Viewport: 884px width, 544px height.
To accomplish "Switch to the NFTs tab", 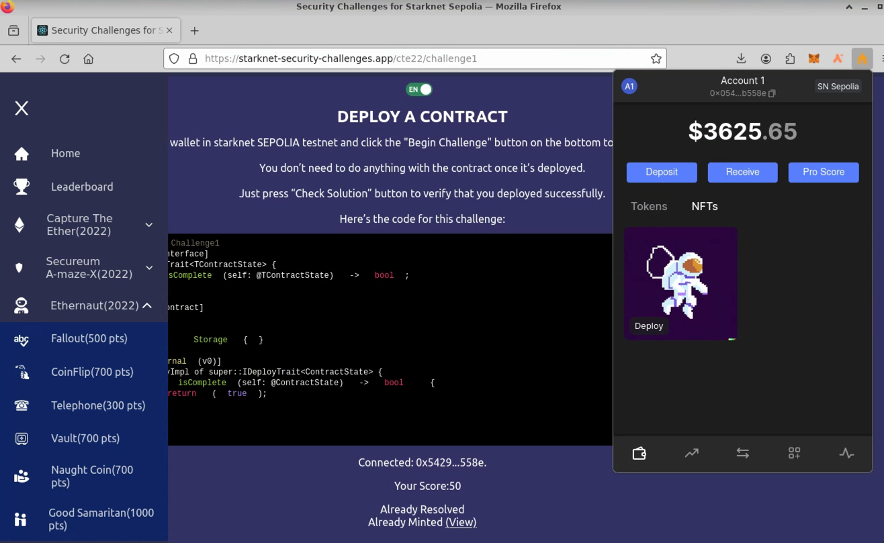I will 705,206.
